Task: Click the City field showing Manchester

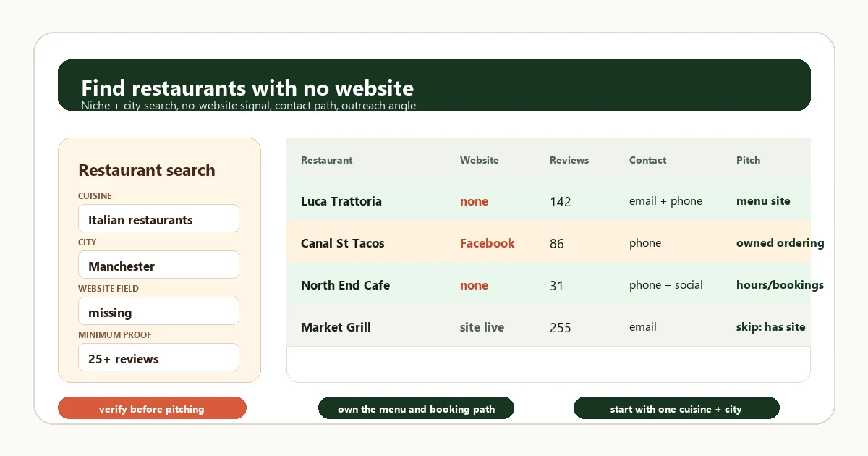Action: (x=158, y=265)
